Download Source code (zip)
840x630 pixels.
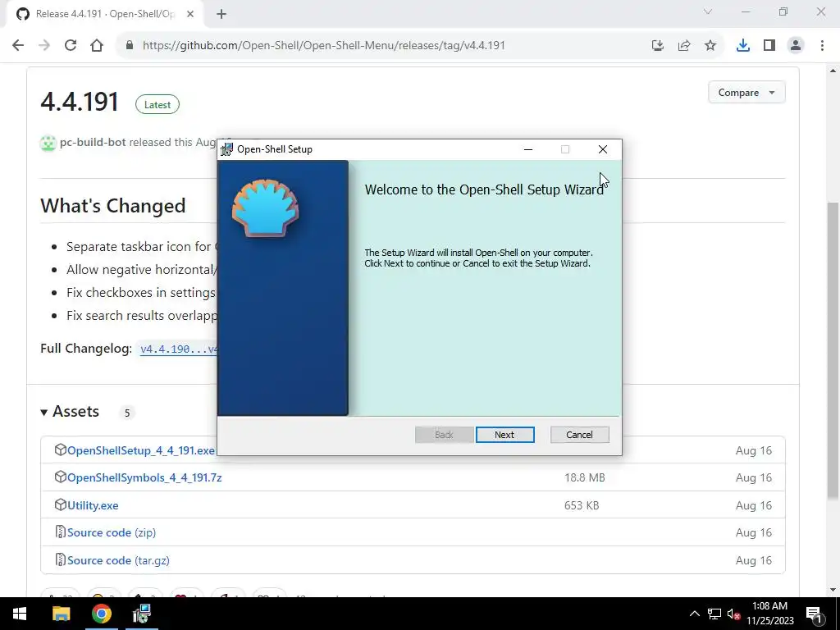click(112, 532)
